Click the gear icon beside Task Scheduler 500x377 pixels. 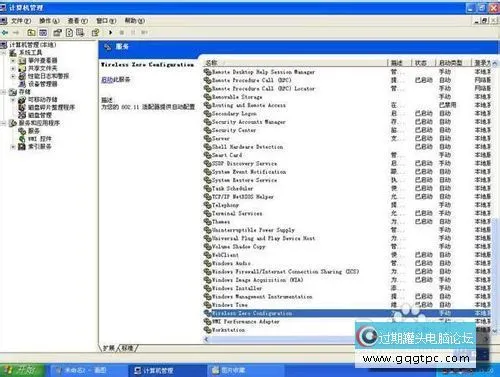tap(207, 189)
